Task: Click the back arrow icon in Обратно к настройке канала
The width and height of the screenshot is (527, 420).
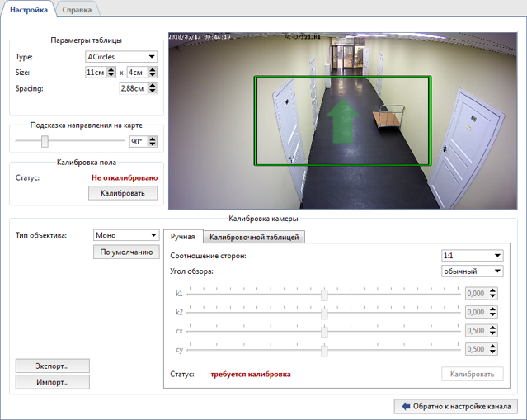Action: (x=406, y=406)
